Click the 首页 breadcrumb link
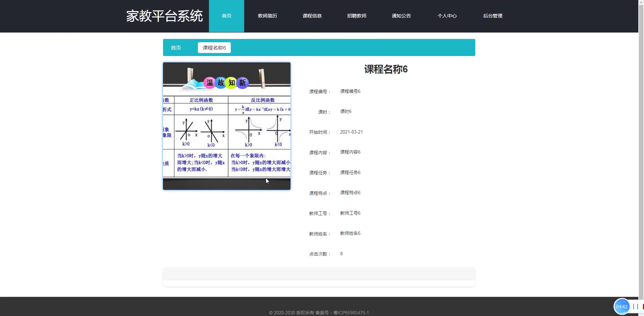The width and height of the screenshot is (644, 316). tap(176, 48)
